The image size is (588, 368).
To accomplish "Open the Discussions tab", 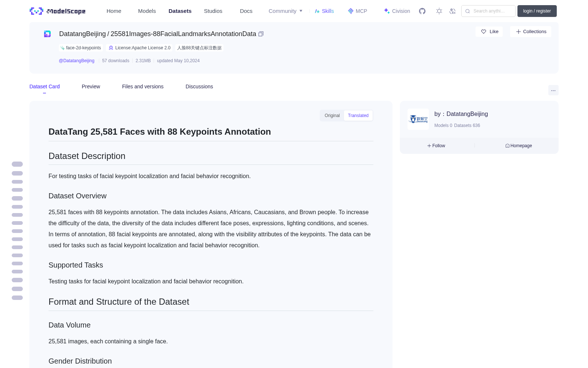I will [x=199, y=86].
